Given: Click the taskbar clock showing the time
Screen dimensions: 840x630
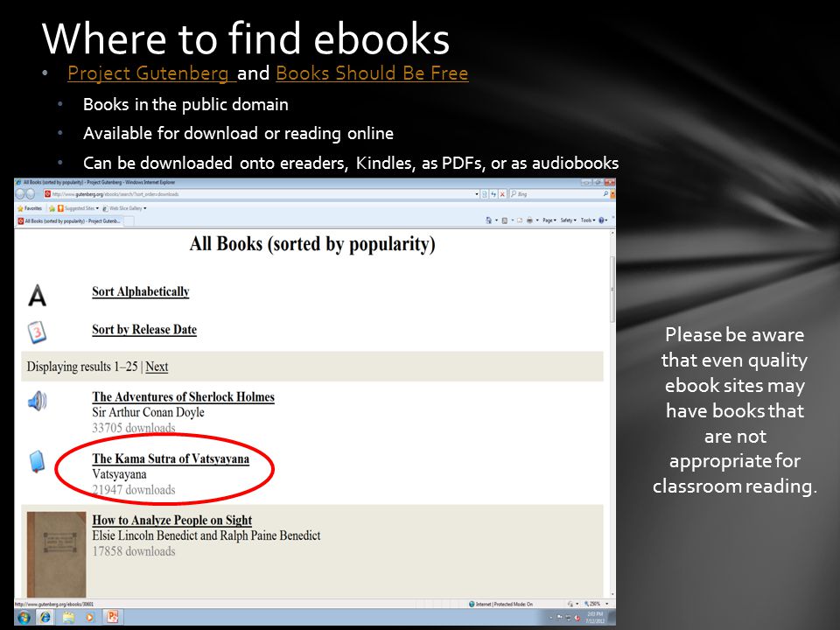Looking at the screenshot, I should pos(595,617).
